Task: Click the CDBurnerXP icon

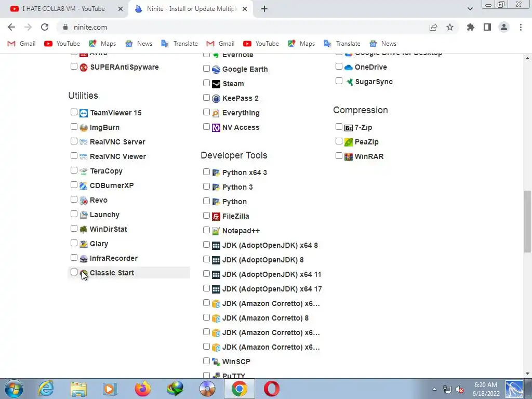Action: (84, 186)
